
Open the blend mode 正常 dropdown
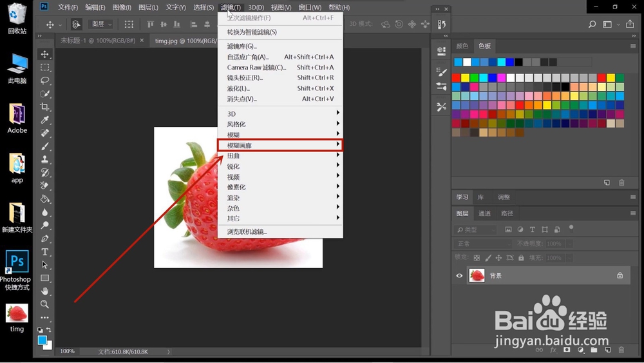482,244
